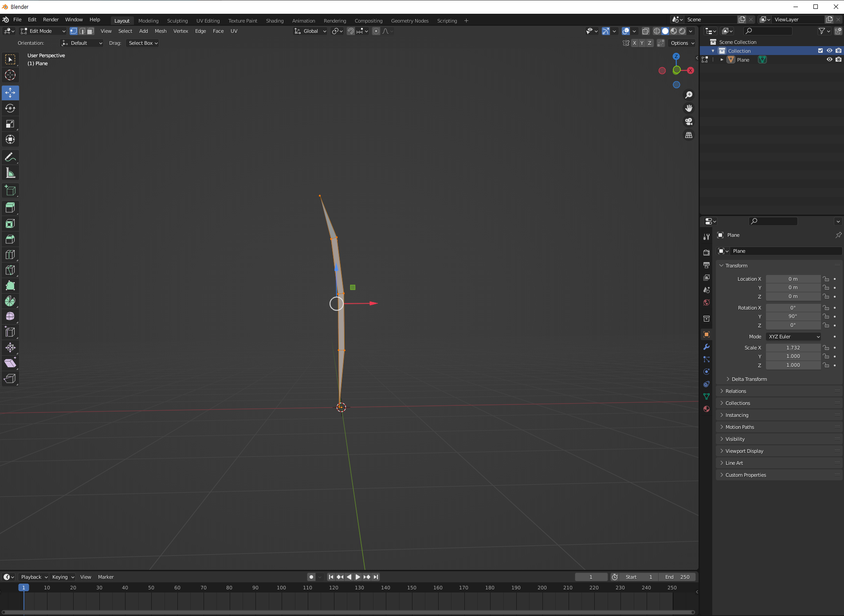Open the Orientation Default dropdown
Screen dimensions: 844x616
[82, 43]
